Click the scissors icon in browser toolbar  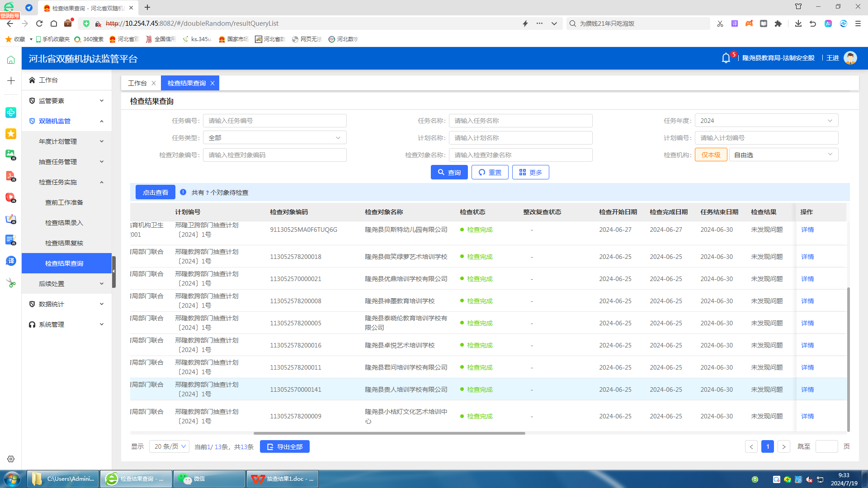tap(720, 23)
